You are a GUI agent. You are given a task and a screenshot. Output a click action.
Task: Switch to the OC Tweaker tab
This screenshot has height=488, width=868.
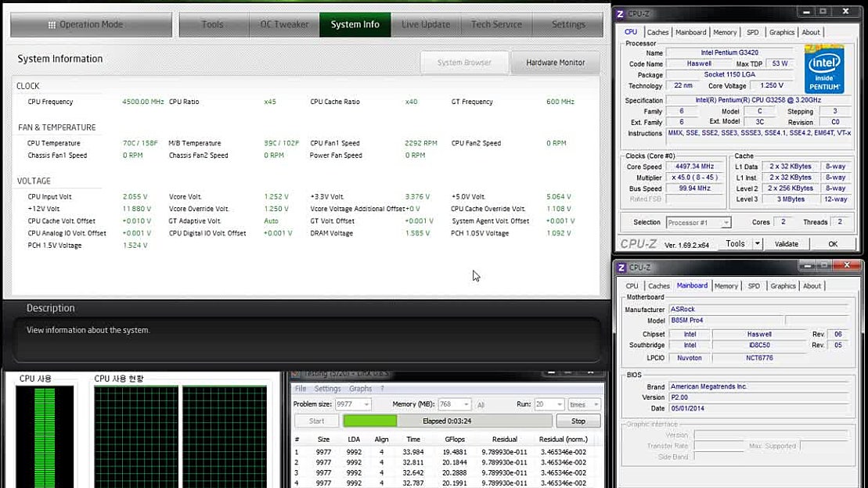click(284, 24)
